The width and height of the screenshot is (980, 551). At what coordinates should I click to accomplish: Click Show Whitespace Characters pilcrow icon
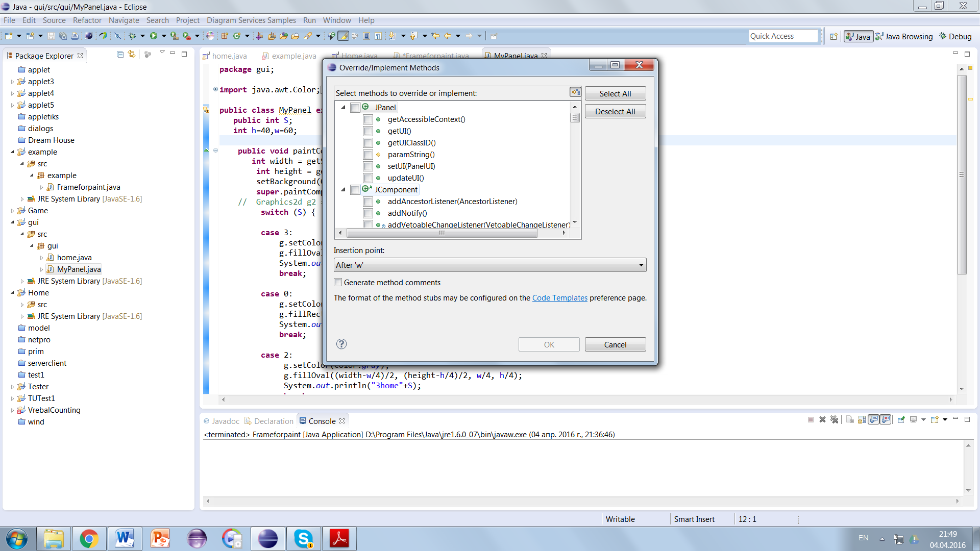coord(378,36)
